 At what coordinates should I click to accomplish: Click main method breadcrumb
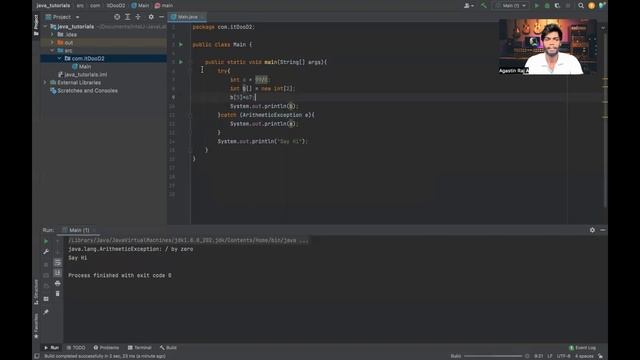[164, 6]
